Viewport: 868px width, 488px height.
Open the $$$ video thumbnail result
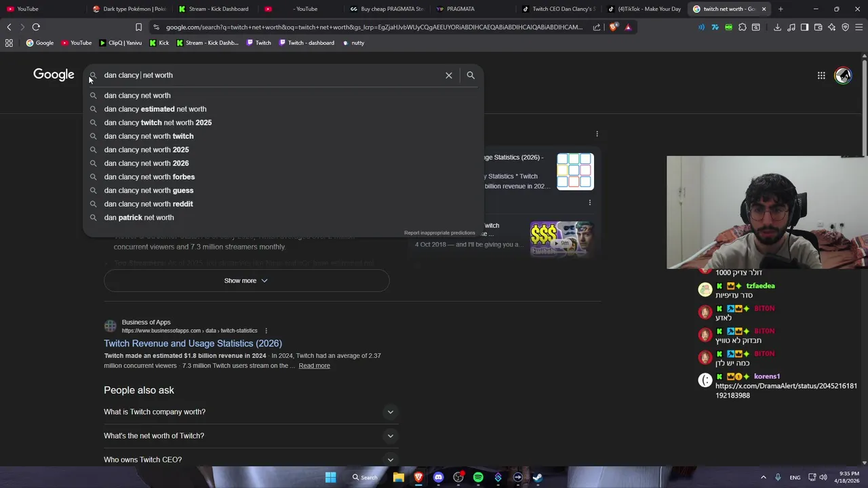pyautogui.click(x=561, y=239)
